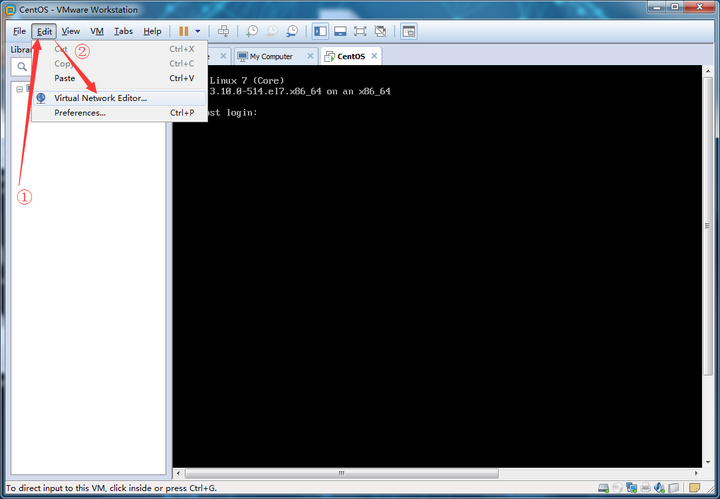This screenshot has height=499, width=720.
Task: Click the vertical scrollbar down arrow
Action: point(708,462)
